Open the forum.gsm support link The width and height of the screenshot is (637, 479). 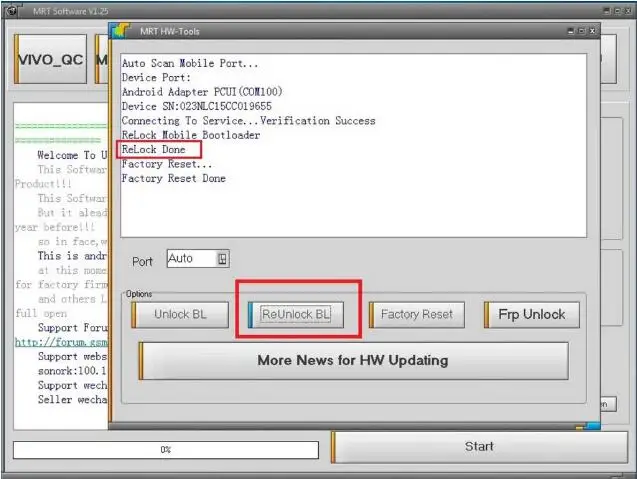[61, 342]
